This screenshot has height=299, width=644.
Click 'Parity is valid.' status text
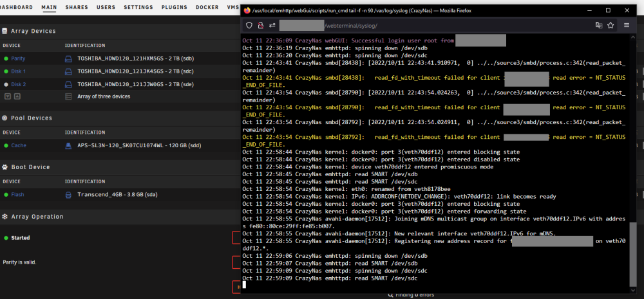19,262
